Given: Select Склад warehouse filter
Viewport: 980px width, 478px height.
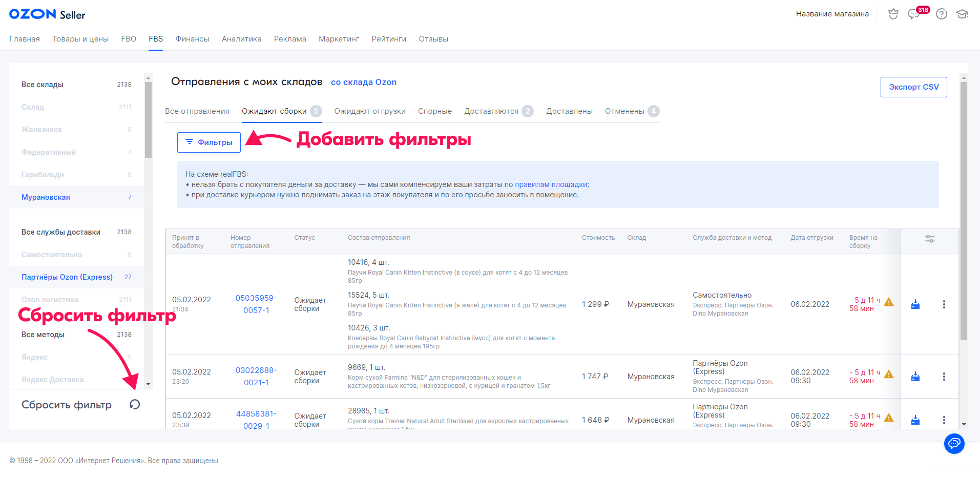Looking at the screenshot, I should 76,107.
